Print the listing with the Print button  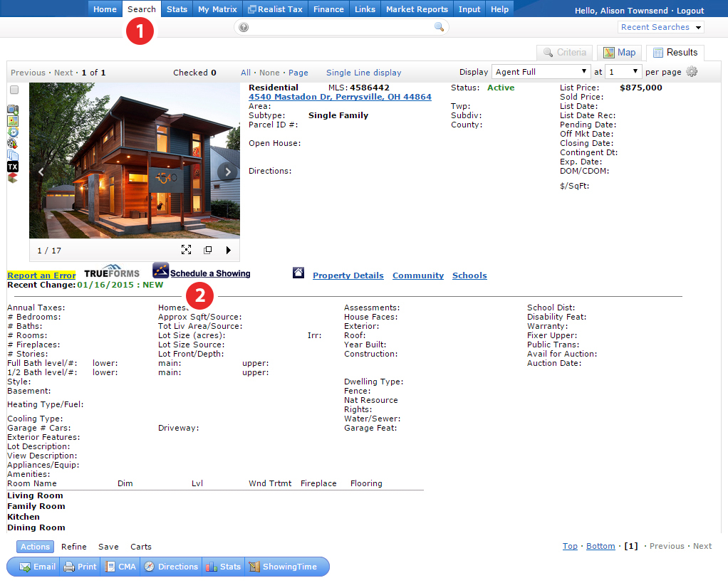tap(80, 567)
